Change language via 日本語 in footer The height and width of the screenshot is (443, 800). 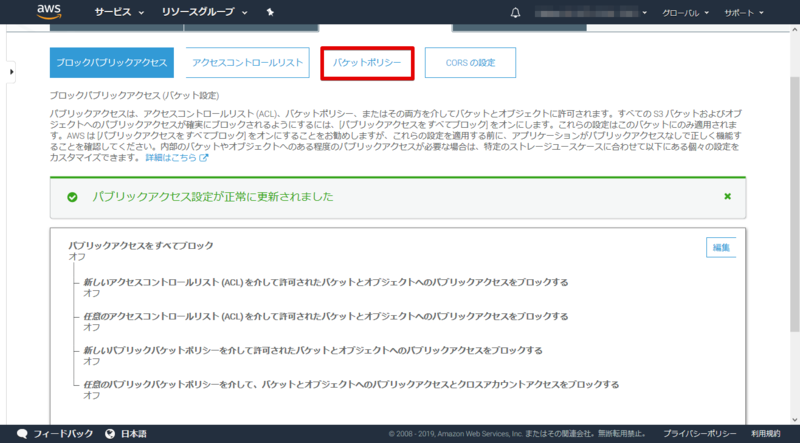tap(134, 434)
